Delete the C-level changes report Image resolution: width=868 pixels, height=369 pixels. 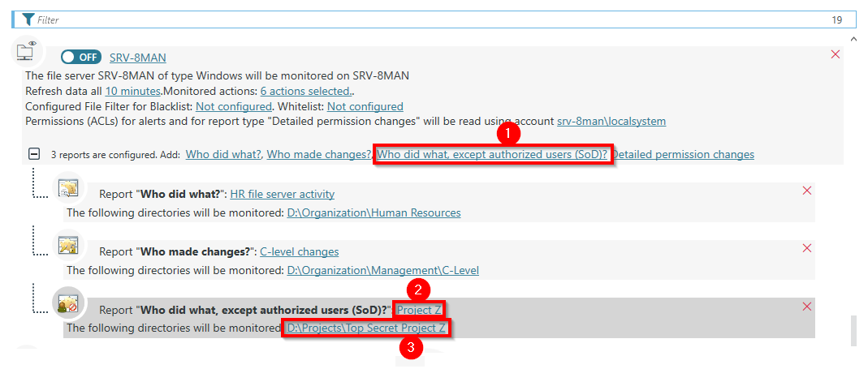[806, 248]
